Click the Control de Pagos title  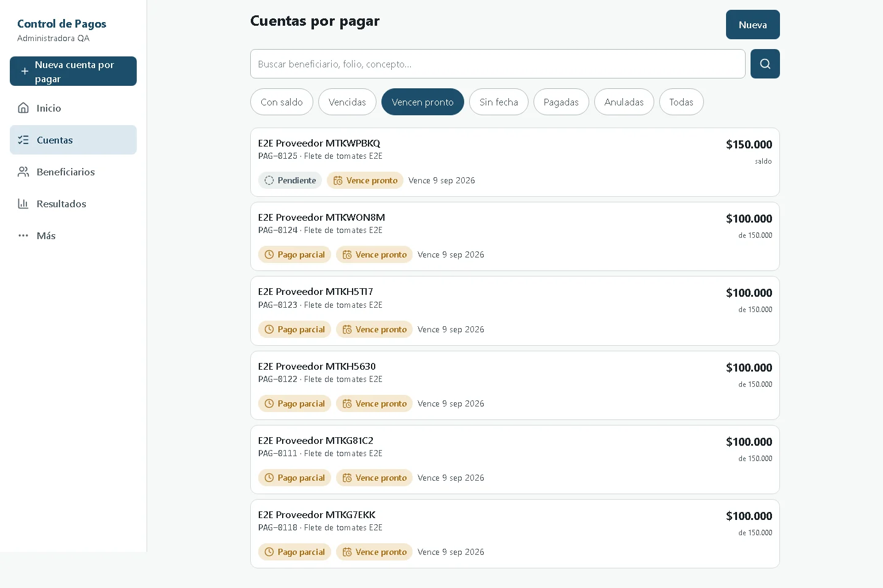click(61, 24)
